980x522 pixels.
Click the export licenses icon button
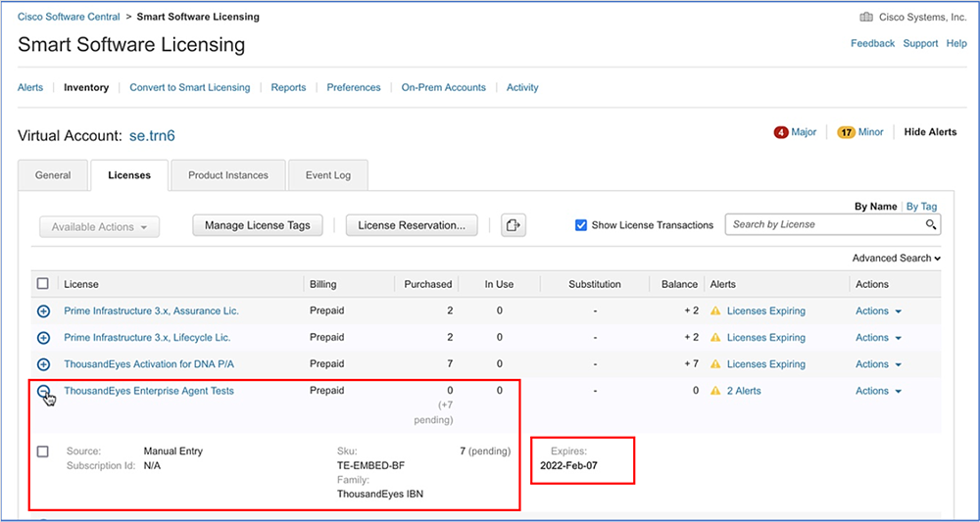pyautogui.click(x=514, y=226)
